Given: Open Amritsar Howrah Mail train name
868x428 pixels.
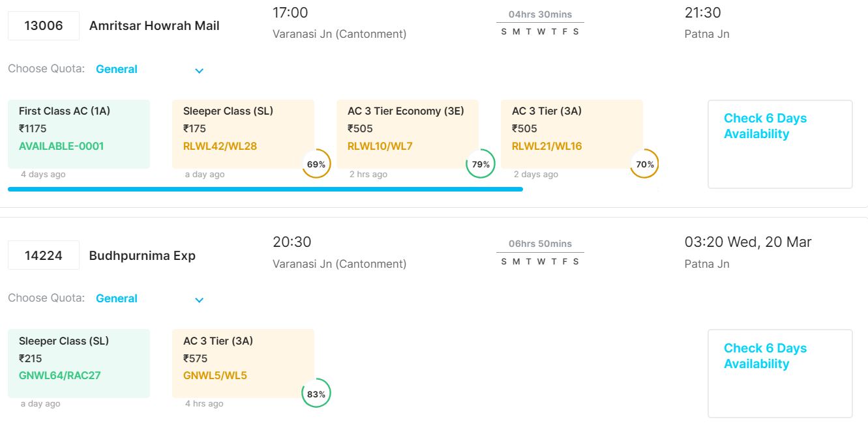Looking at the screenshot, I should tap(155, 26).
